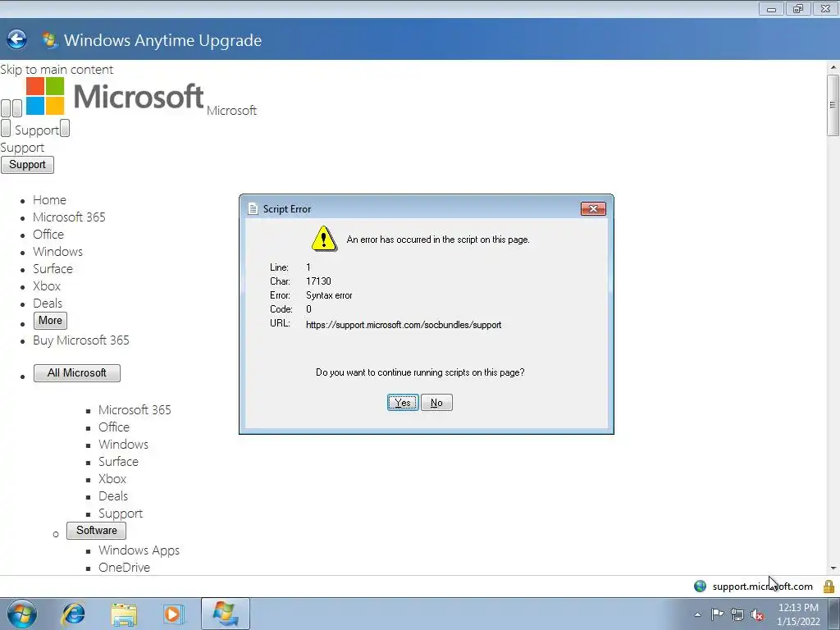Click the warning triangle icon in Script Error
The height and width of the screenshot is (630, 840).
point(324,239)
